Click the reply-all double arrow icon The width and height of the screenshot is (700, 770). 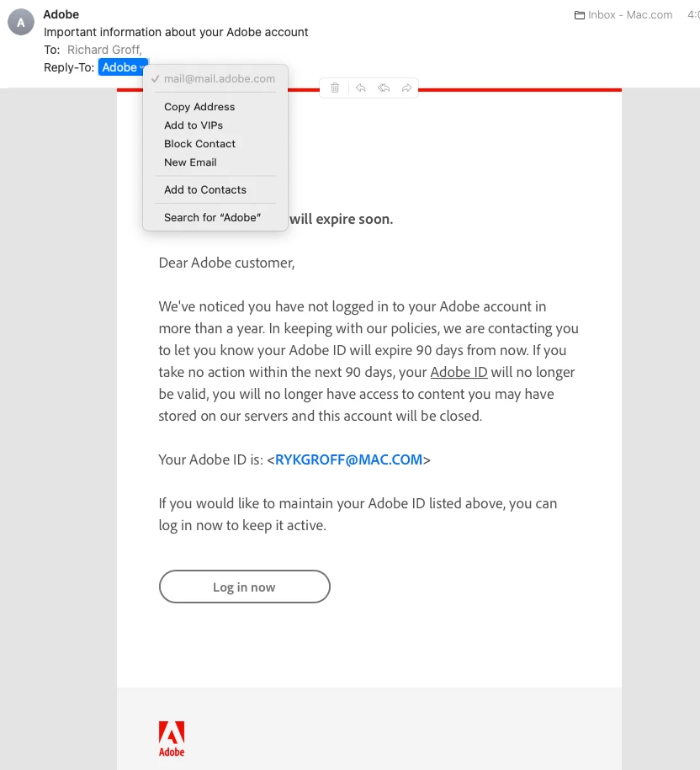click(x=384, y=88)
